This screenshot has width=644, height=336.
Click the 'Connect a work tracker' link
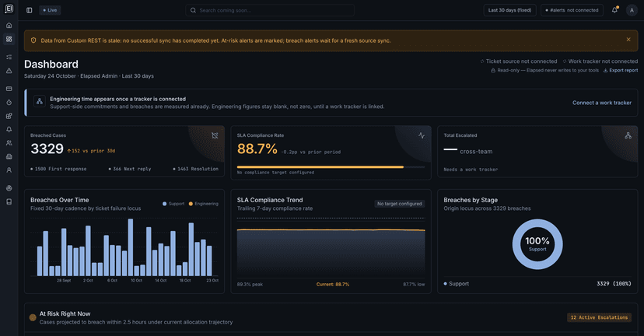coord(602,103)
